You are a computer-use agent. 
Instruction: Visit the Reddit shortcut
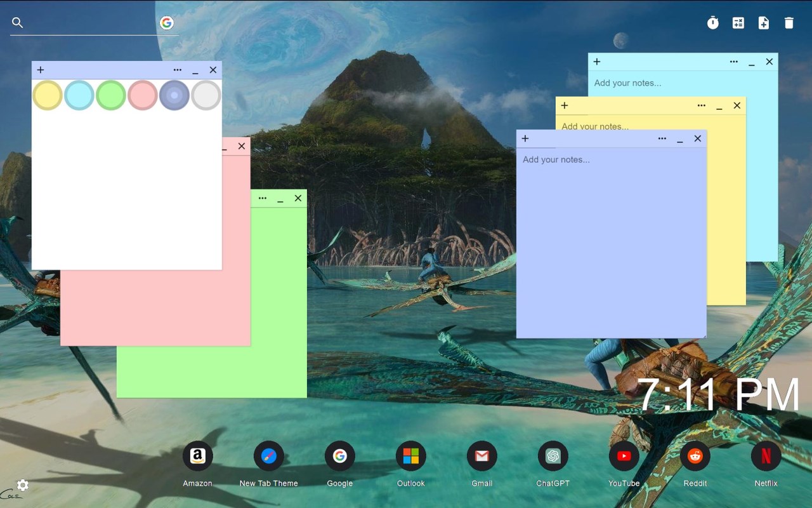click(x=695, y=456)
